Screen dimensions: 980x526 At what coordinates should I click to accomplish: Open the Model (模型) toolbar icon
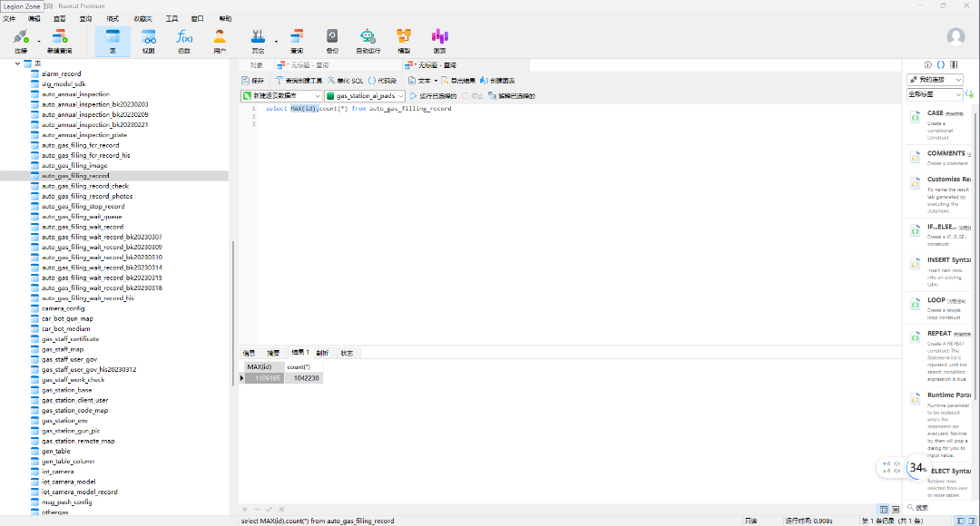(404, 40)
